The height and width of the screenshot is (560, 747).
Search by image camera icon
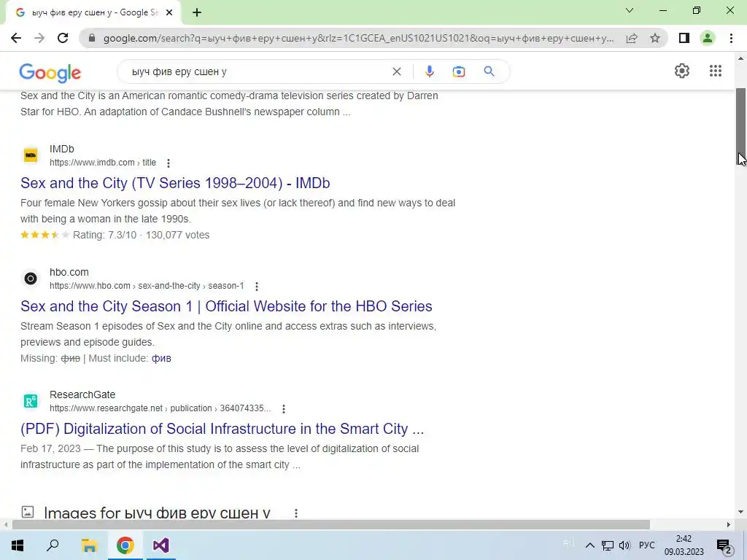coord(458,71)
